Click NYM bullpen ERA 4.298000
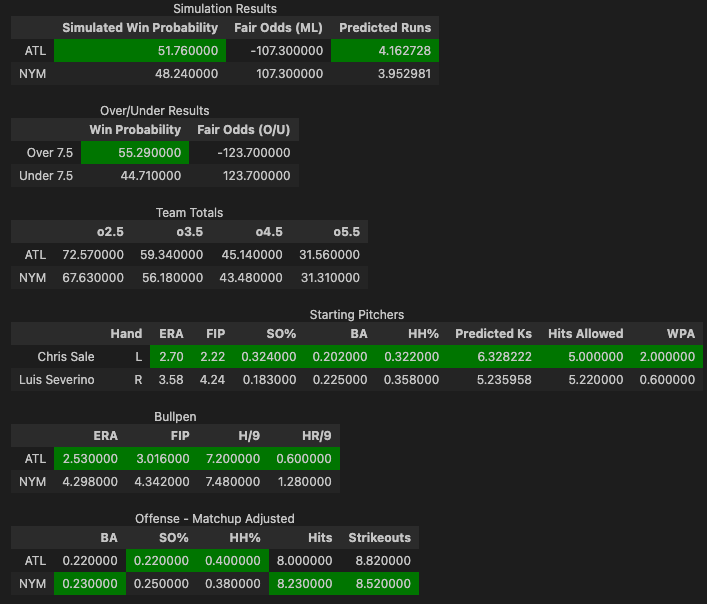This screenshot has width=707, height=604. (x=90, y=481)
